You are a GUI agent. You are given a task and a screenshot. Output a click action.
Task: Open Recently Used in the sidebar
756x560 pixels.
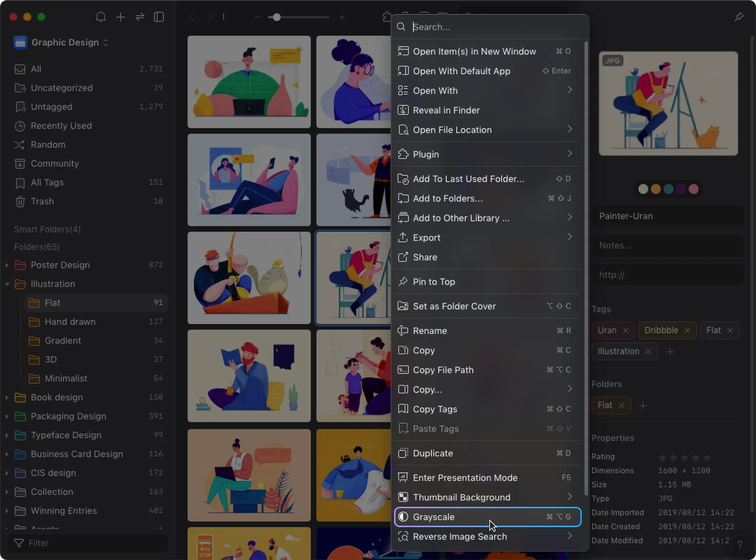click(89, 126)
